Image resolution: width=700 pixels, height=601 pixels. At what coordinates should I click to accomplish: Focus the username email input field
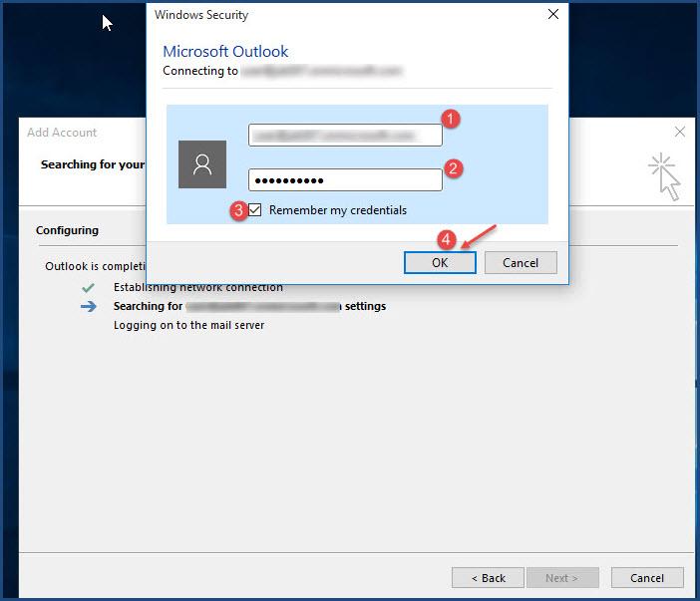click(345, 136)
